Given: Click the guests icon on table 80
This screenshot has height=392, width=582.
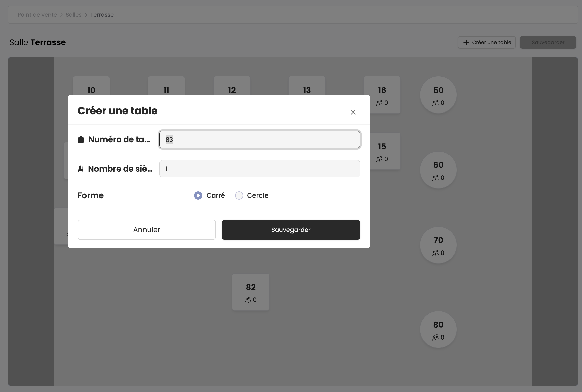Looking at the screenshot, I should point(435,338).
